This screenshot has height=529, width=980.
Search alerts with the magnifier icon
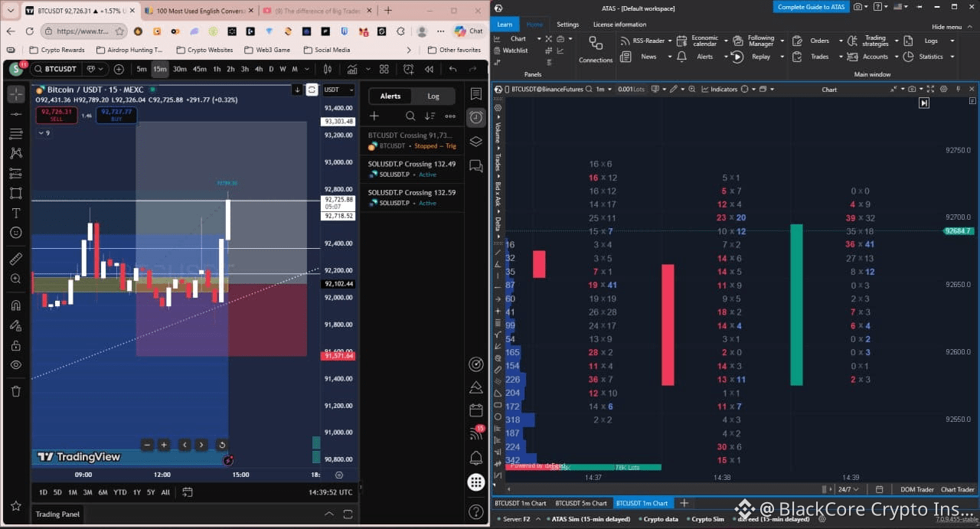click(x=410, y=116)
